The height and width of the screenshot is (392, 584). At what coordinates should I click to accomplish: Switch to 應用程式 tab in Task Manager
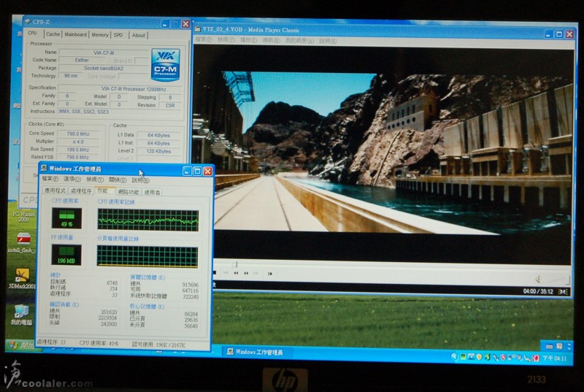click(x=55, y=191)
